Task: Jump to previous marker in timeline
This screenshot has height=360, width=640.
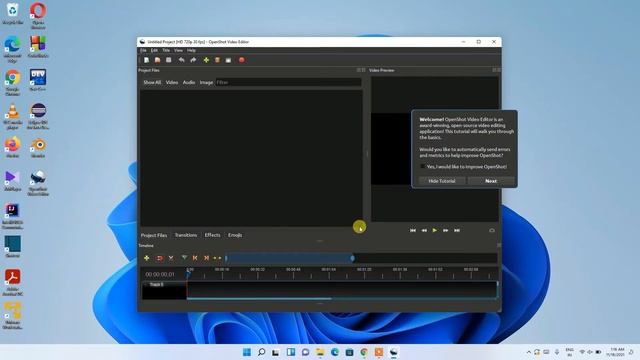Action: click(195, 258)
